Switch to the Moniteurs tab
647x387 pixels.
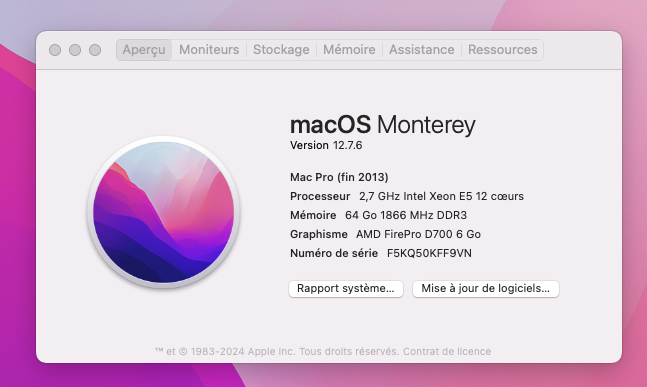(209, 50)
